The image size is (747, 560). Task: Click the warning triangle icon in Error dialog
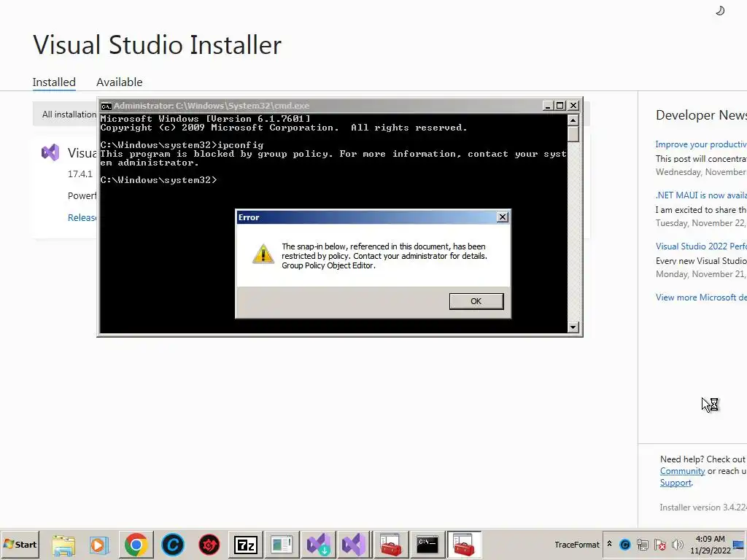pyautogui.click(x=263, y=253)
